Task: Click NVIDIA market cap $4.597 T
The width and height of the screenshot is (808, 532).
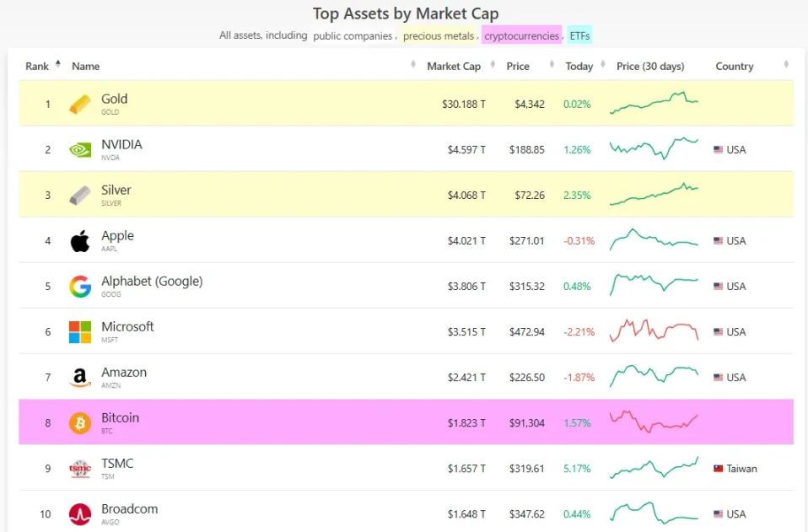Action: [466, 150]
